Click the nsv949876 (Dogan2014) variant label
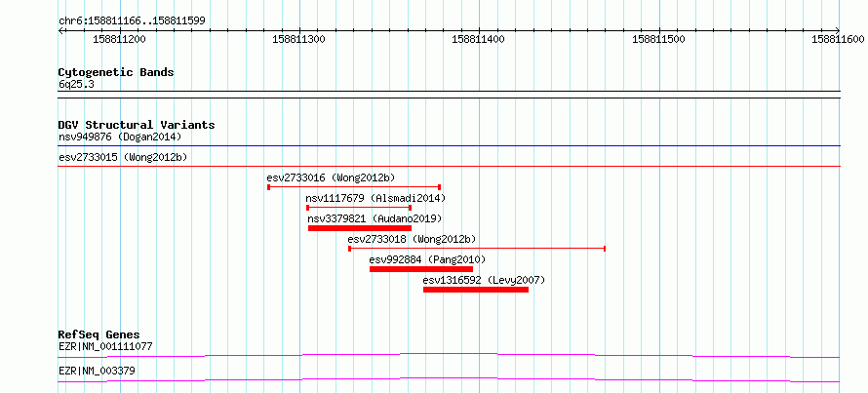The width and height of the screenshot is (868, 393). click(120, 137)
